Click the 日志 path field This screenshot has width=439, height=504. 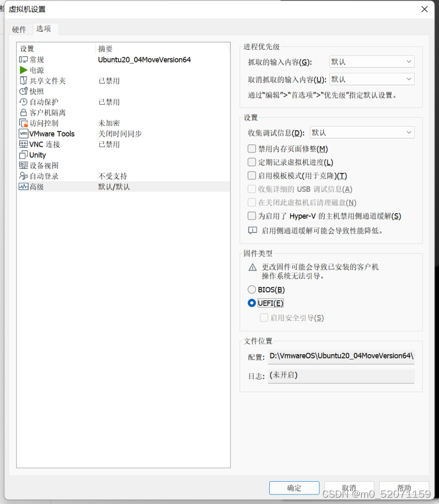click(x=341, y=375)
